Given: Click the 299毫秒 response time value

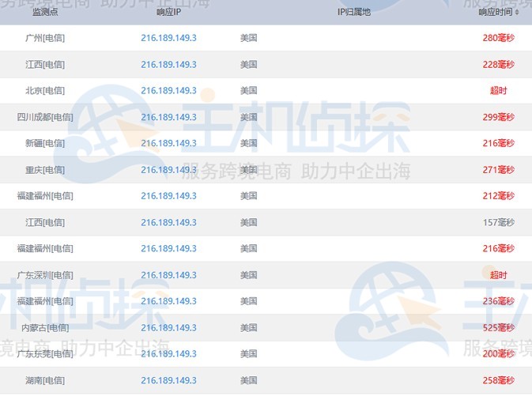Looking at the screenshot, I should tap(499, 117).
